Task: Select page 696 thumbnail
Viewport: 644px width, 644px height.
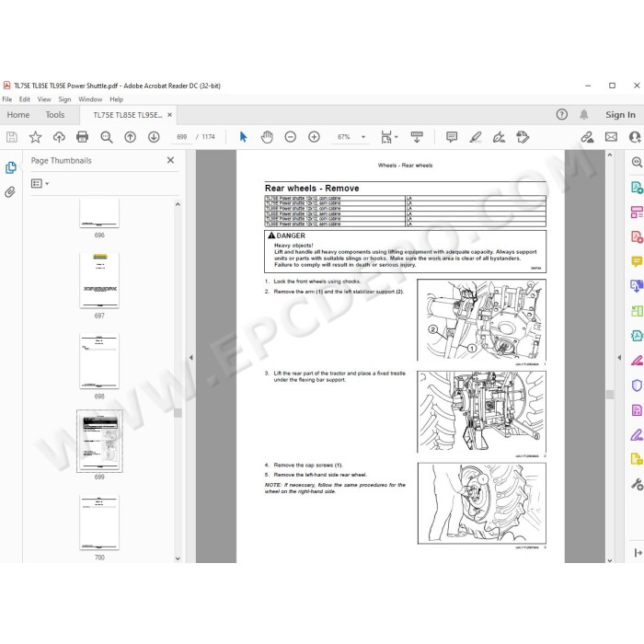Action: click(x=99, y=213)
